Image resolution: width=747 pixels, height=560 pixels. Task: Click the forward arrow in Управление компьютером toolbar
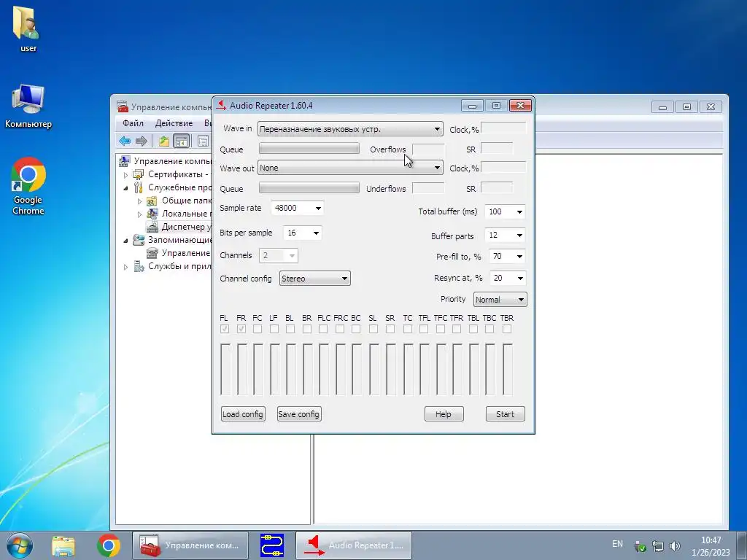pos(142,141)
